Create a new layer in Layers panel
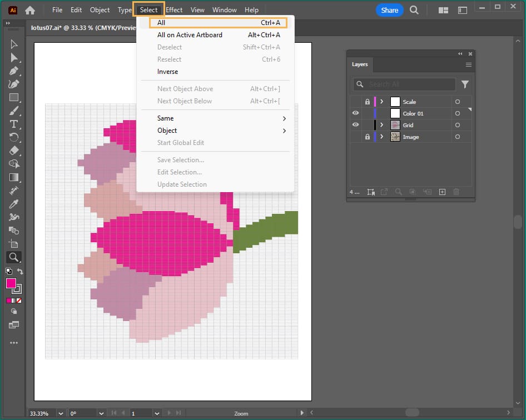This screenshot has height=420, width=526. coord(442,192)
